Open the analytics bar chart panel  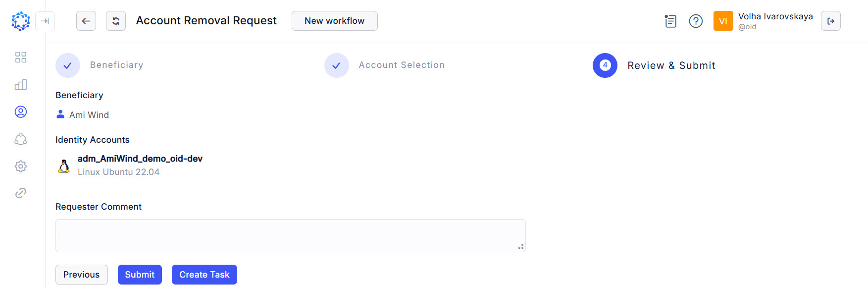tap(20, 85)
